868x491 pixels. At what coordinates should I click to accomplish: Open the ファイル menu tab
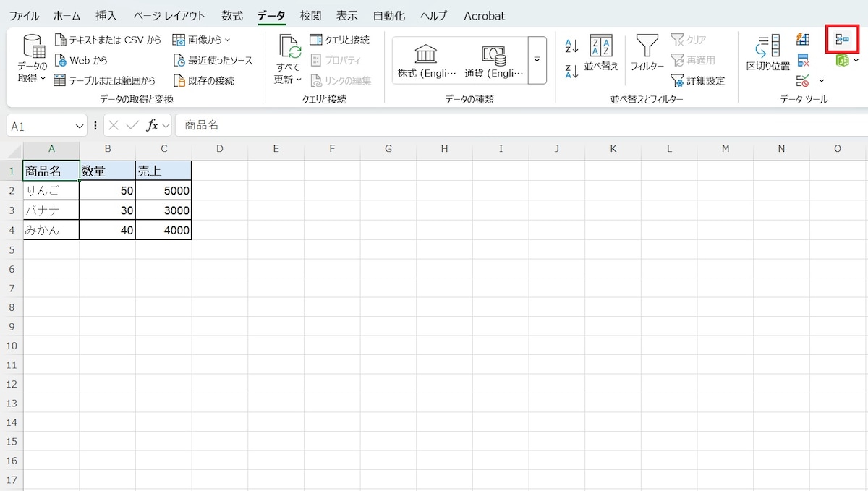24,15
